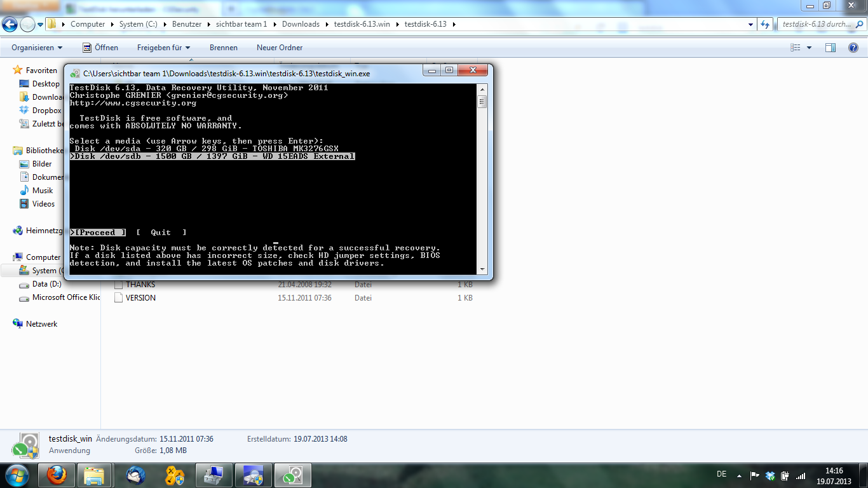
Task: Click the power plug tray icon
Action: click(x=785, y=476)
